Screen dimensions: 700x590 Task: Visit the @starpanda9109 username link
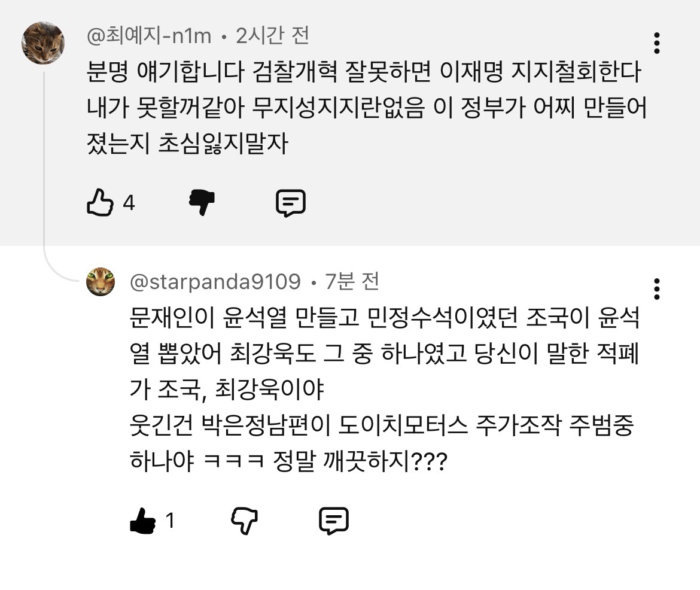(x=215, y=282)
